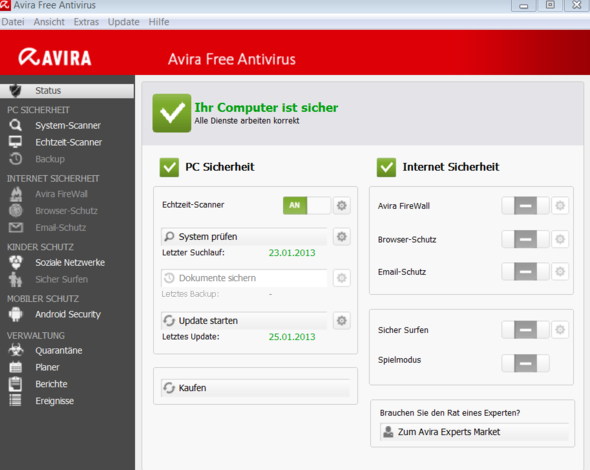The width and height of the screenshot is (590, 470).
Task: Click the Avira FireWall sidebar icon
Action: (x=15, y=194)
